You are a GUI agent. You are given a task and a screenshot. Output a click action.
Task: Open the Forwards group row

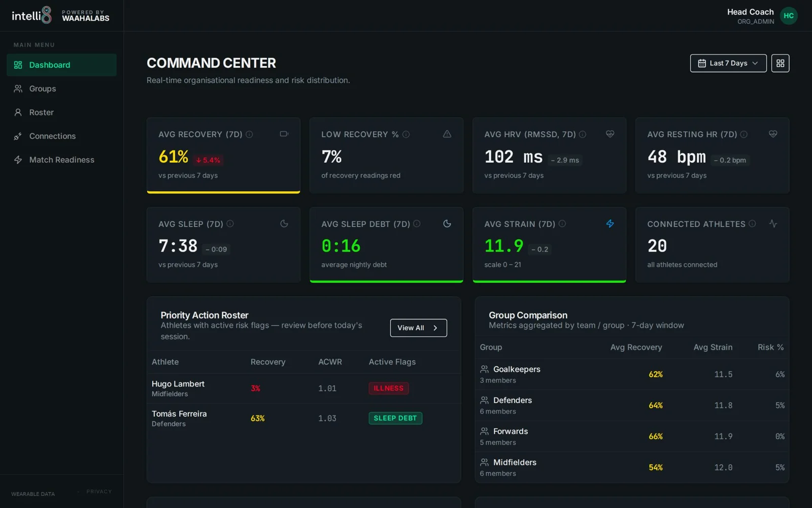(632, 436)
